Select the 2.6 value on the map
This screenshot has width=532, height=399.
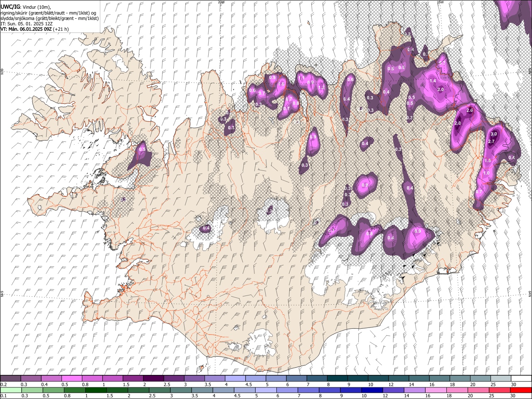[x=470, y=111]
